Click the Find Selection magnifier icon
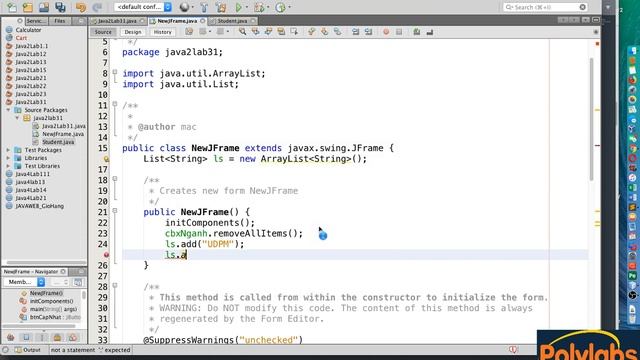Screen dimensions: 640x360 [x=242, y=32]
